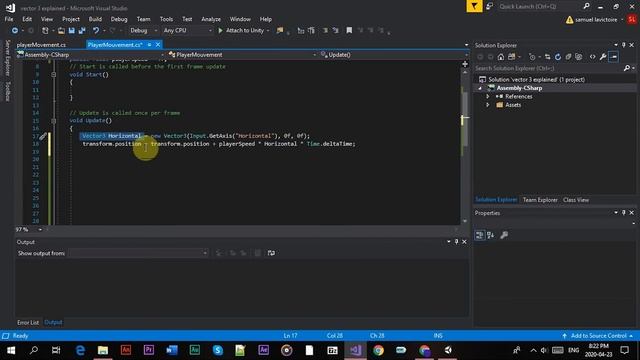Expand the Assets folder node
640x360 pixels.
(487, 105)
